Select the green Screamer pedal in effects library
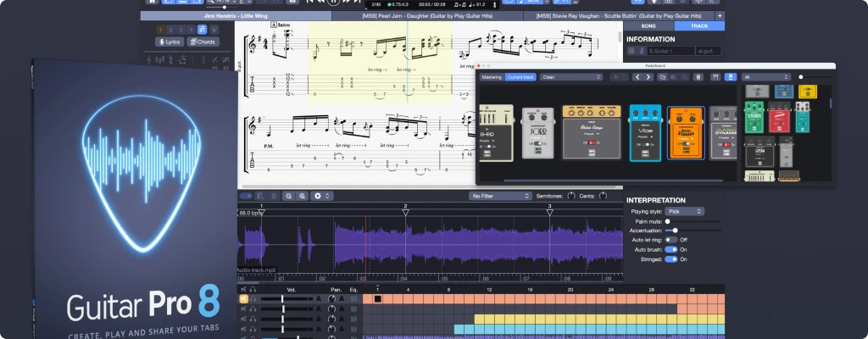868x339 pixels. [x=754, y=116]
